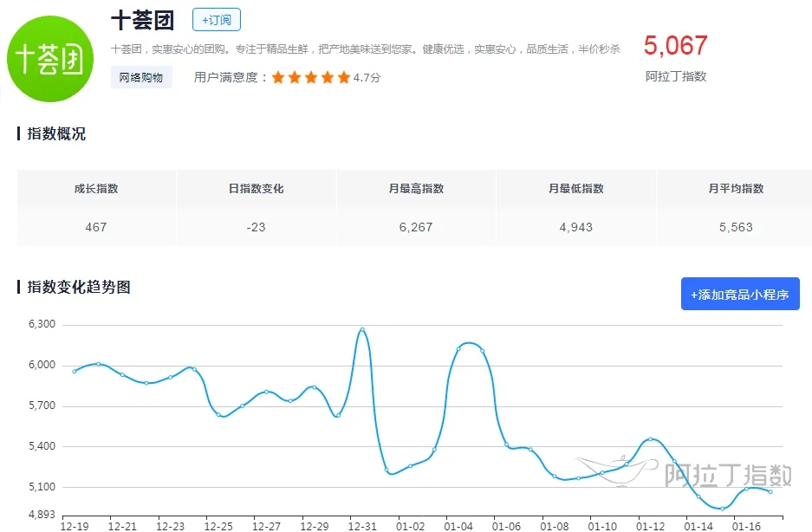Select the 十荟团 title heading

[x=142, y=20]
